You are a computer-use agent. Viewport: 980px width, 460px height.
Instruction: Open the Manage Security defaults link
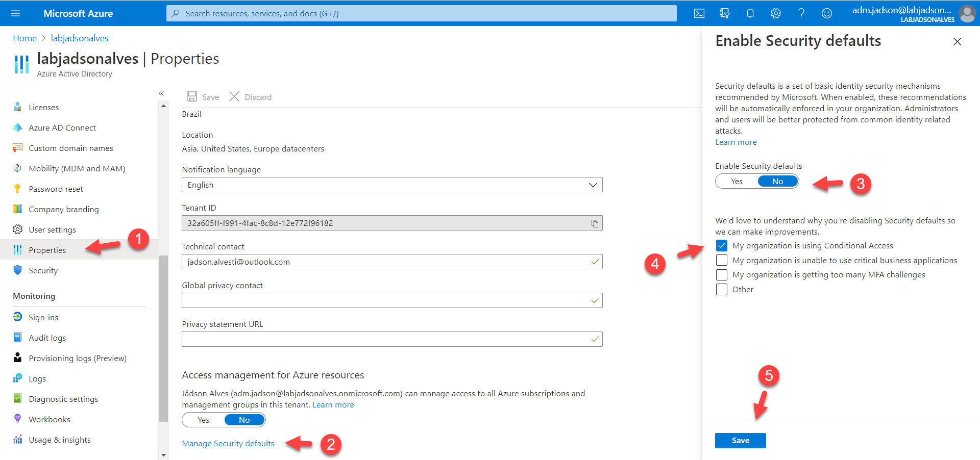228,444
